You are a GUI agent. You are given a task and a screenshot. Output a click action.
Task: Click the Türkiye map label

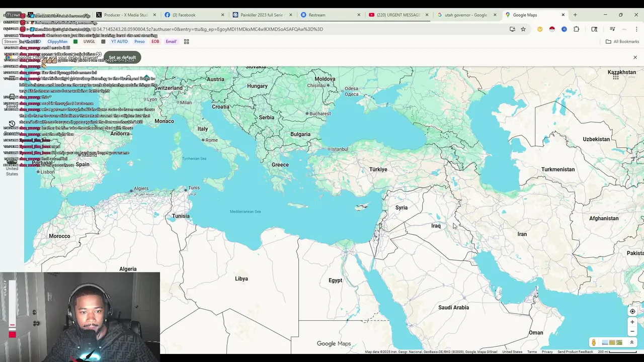[x=378, y=169]
